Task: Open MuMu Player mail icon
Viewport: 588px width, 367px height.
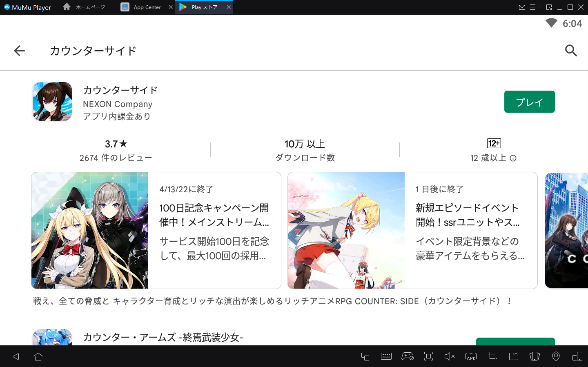Action: pyautogui.click(x=522, y=7)
